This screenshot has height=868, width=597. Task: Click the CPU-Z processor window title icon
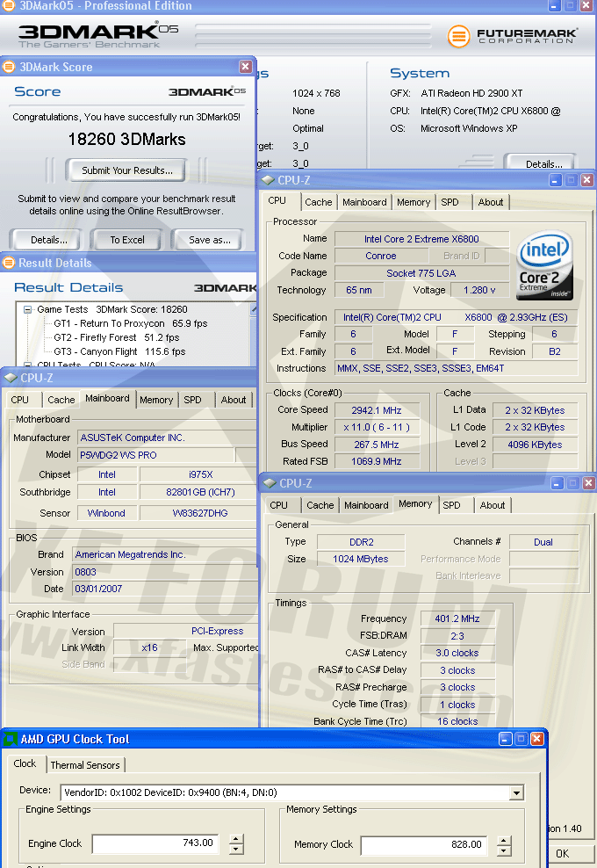(268, 180)
